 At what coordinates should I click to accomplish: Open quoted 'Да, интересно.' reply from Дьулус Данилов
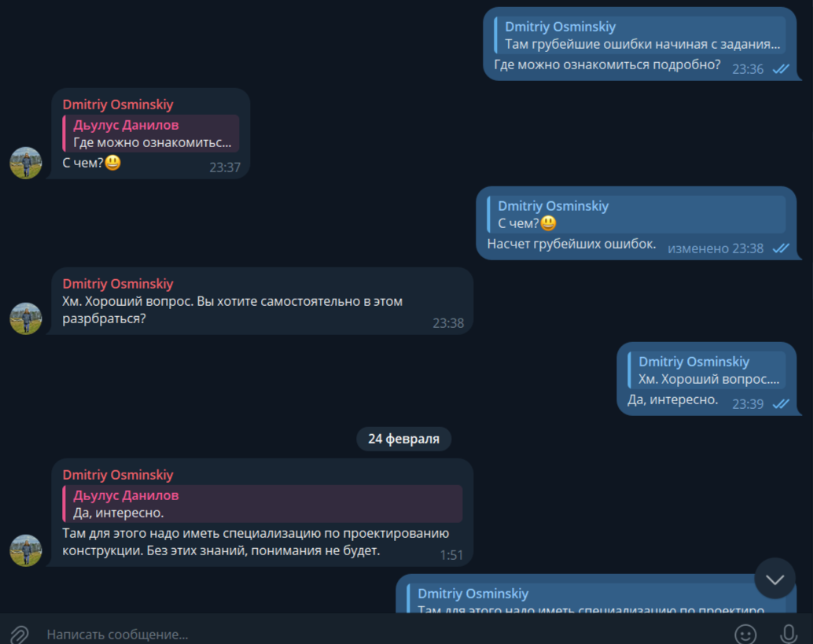(263, 504)
